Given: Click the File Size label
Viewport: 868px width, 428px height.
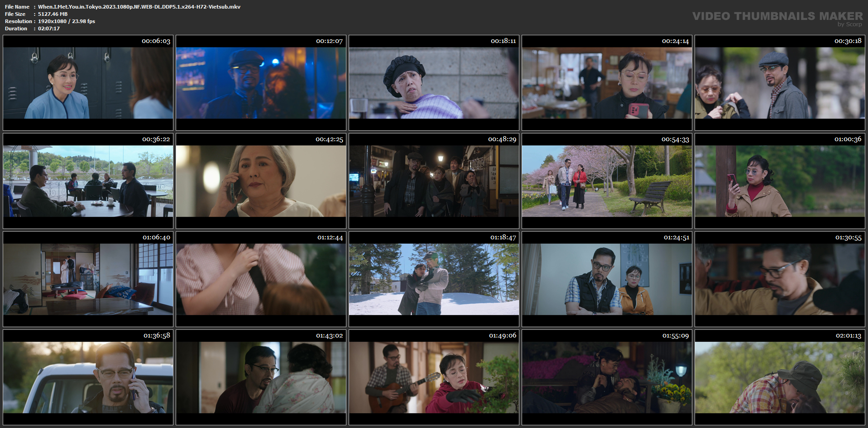Looking at the screenshot, I should click(x=15, y=14).
